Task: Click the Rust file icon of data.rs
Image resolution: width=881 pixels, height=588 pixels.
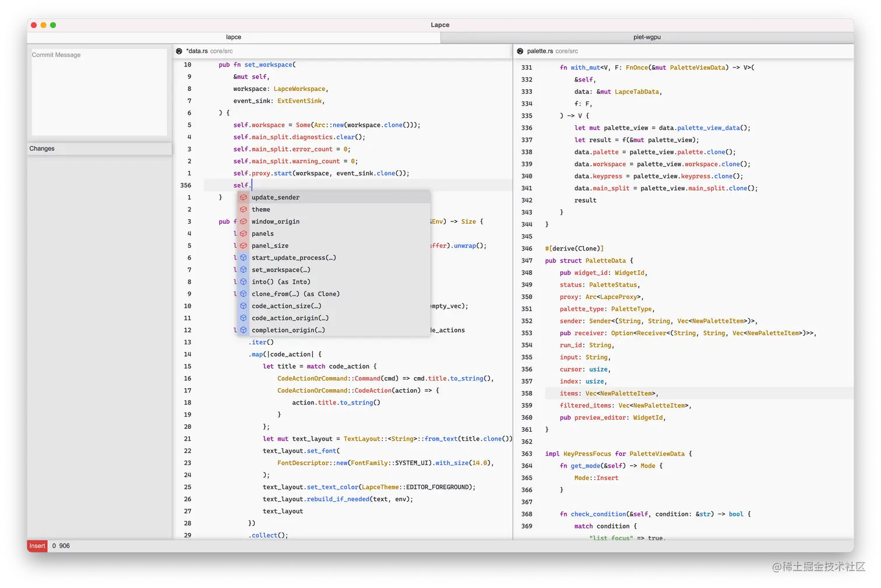Action: point(179,51)
